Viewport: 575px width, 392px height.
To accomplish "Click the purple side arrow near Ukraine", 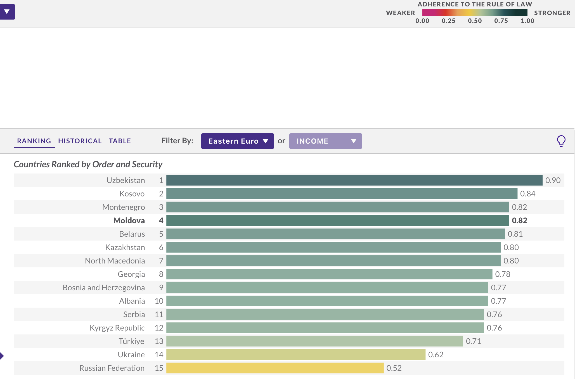I will pos(2,356).
